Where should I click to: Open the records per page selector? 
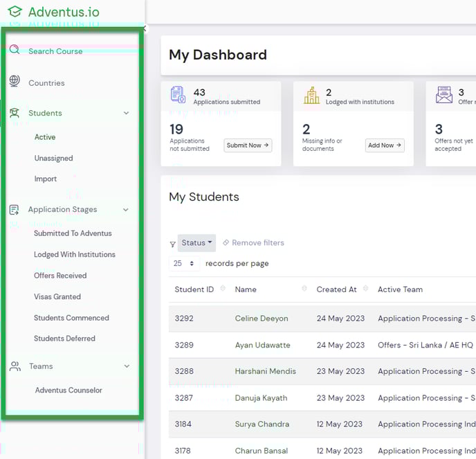tap(184, 263)
